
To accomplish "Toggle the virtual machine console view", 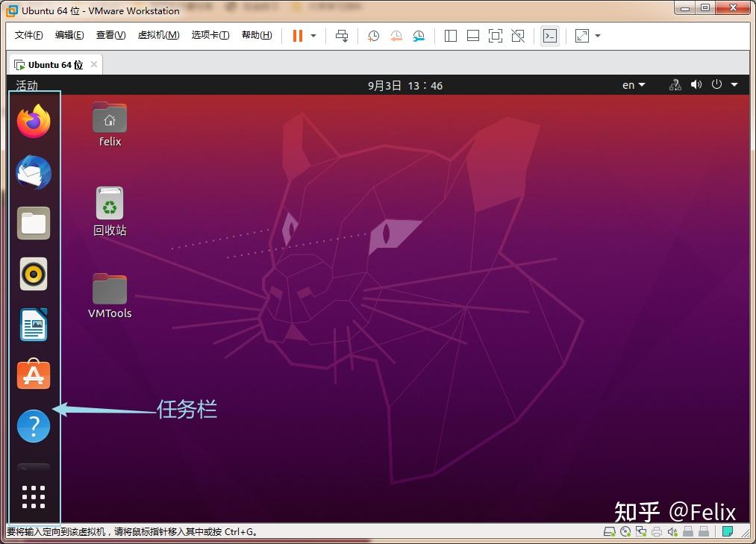I will point(549,35).
